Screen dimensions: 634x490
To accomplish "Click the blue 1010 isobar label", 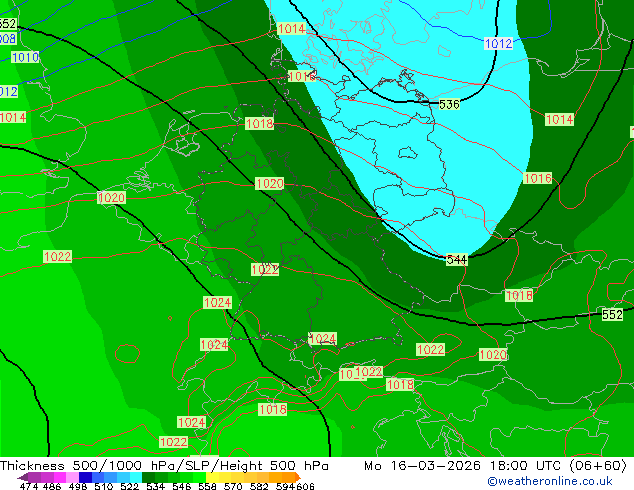I will 25,57.
